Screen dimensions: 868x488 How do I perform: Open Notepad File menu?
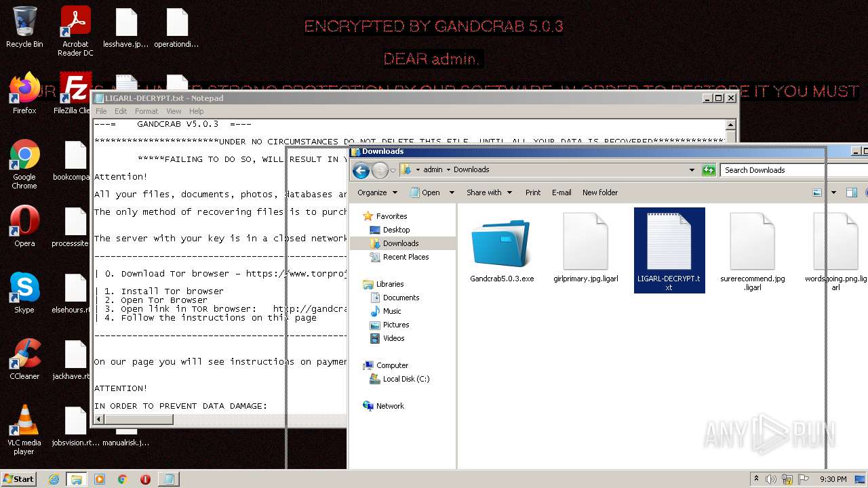click(101, 111)
